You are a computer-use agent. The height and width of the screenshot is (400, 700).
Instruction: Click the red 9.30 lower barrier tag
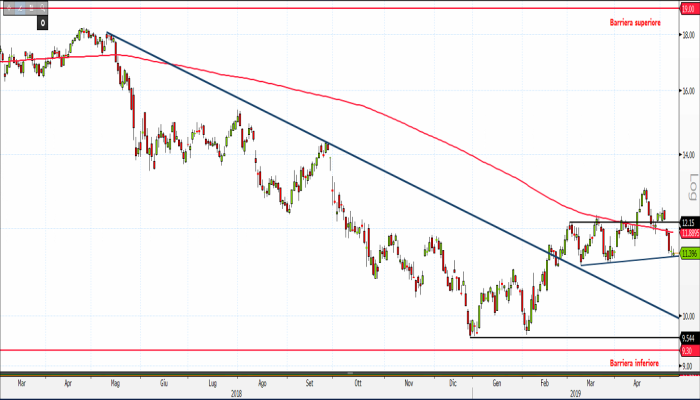click(687, 351)
